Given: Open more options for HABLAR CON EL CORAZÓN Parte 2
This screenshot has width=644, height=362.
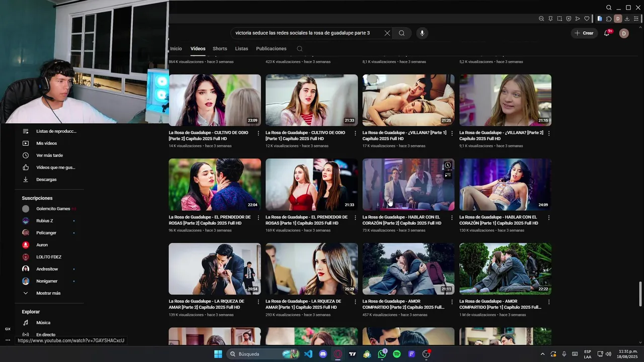Looking at the screenshot, I should [452, 218].
